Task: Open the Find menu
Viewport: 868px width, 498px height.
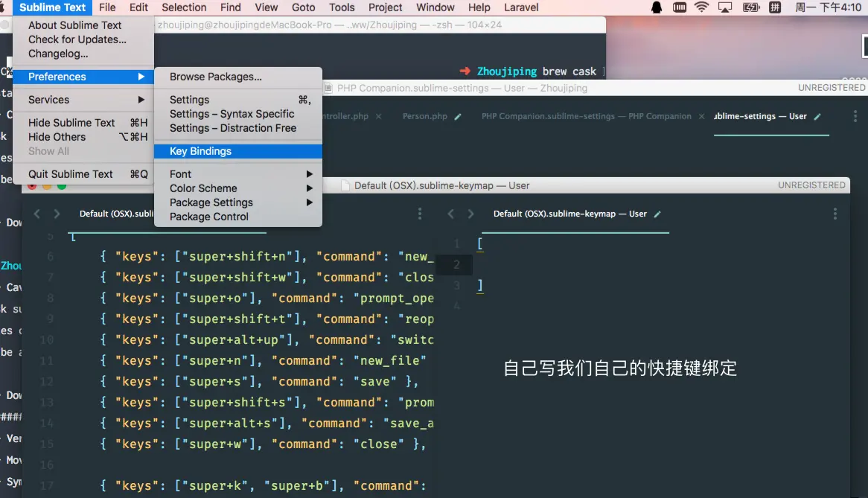Action: [x=230, y=7]
